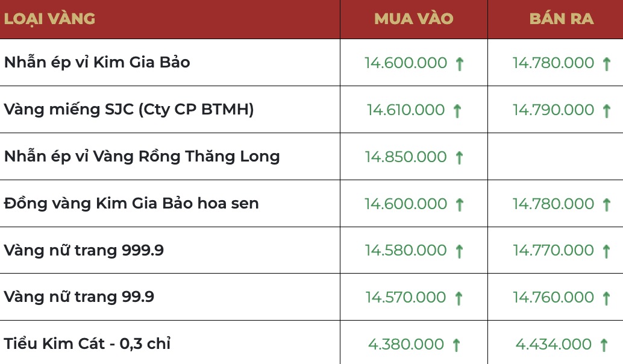Click the BÁN RA column header

562,19
